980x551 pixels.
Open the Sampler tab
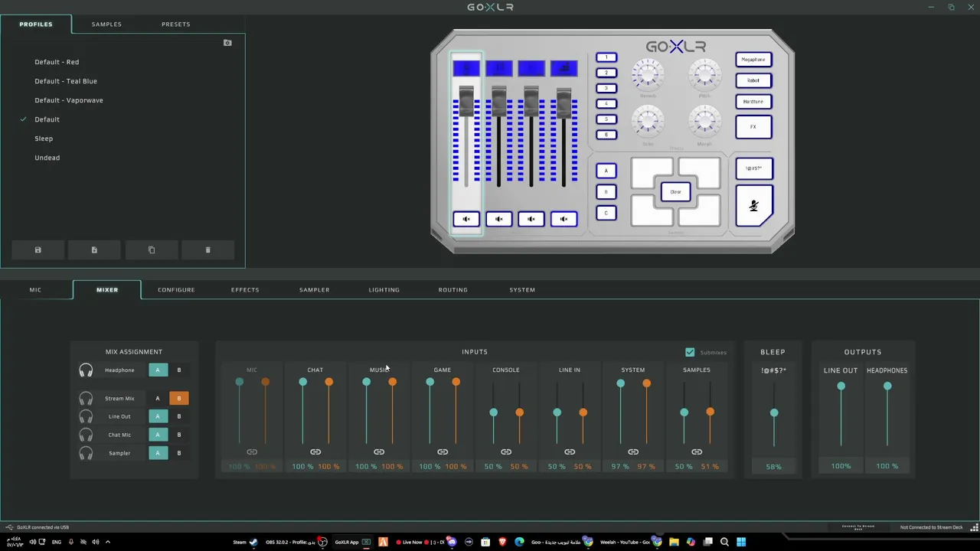pyautogui.click(x=314, y=290)
